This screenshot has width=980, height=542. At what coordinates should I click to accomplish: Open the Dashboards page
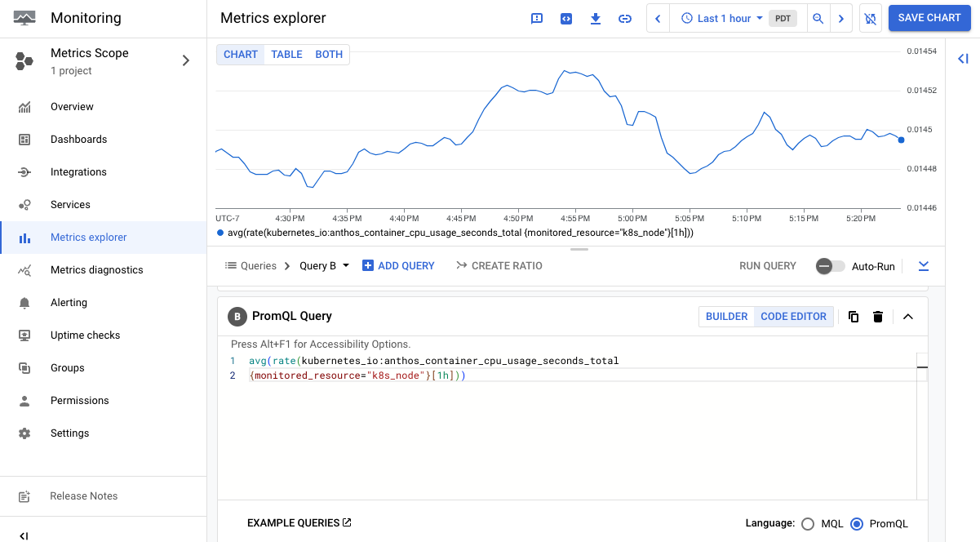(x=78, y=139)
